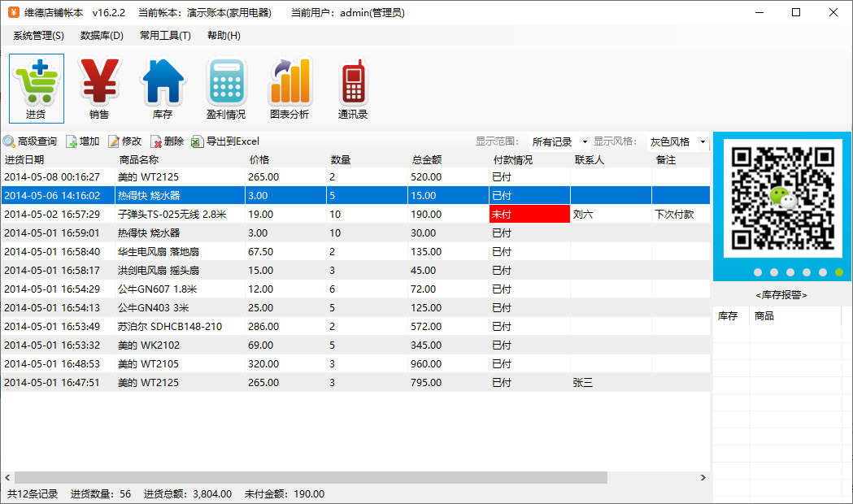Click the 高级查询 magnifier icon
The image size is (853, 504).
pos(9,141)
